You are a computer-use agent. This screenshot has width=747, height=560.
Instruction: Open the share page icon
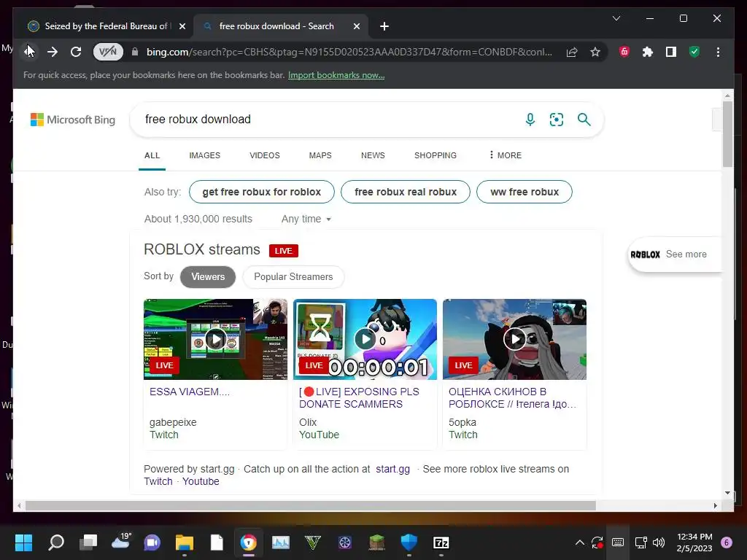pyautogui.click(x=572, y=52)
